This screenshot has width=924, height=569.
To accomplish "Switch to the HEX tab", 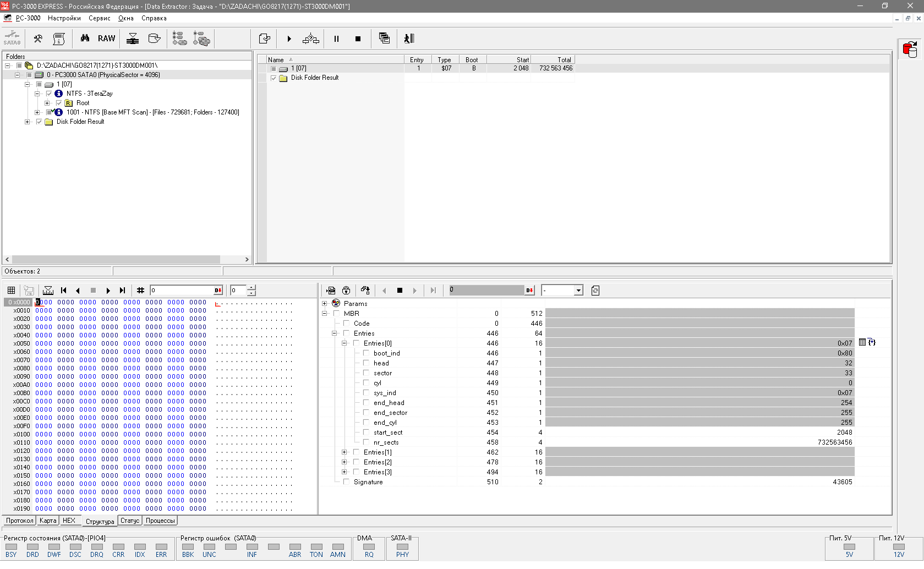I will (69, 521).
